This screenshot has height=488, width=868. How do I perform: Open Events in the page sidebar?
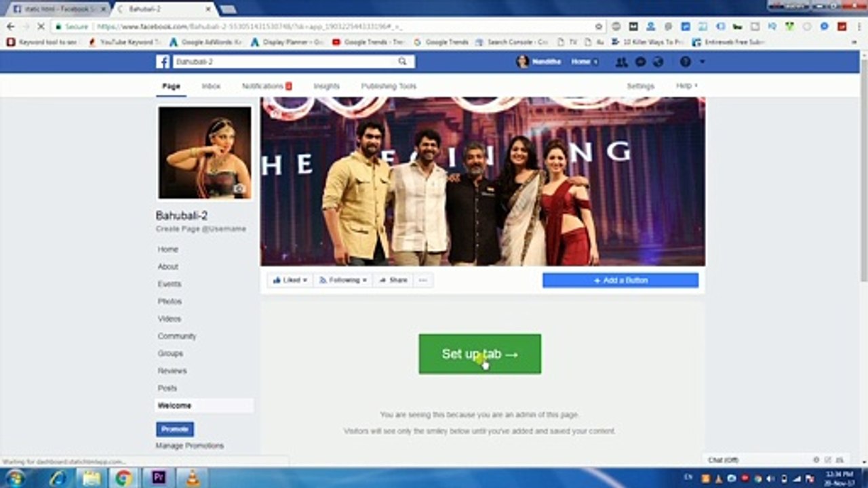coord(170,284)
